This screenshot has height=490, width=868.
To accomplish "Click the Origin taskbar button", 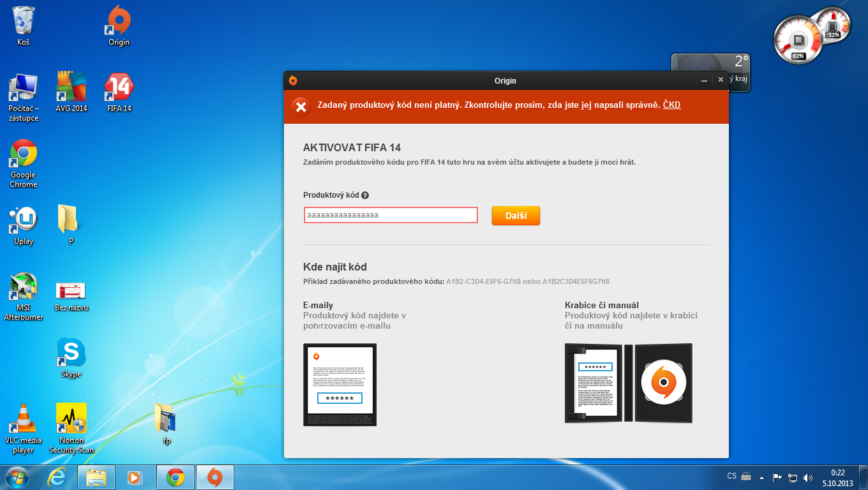I will 215,477.
